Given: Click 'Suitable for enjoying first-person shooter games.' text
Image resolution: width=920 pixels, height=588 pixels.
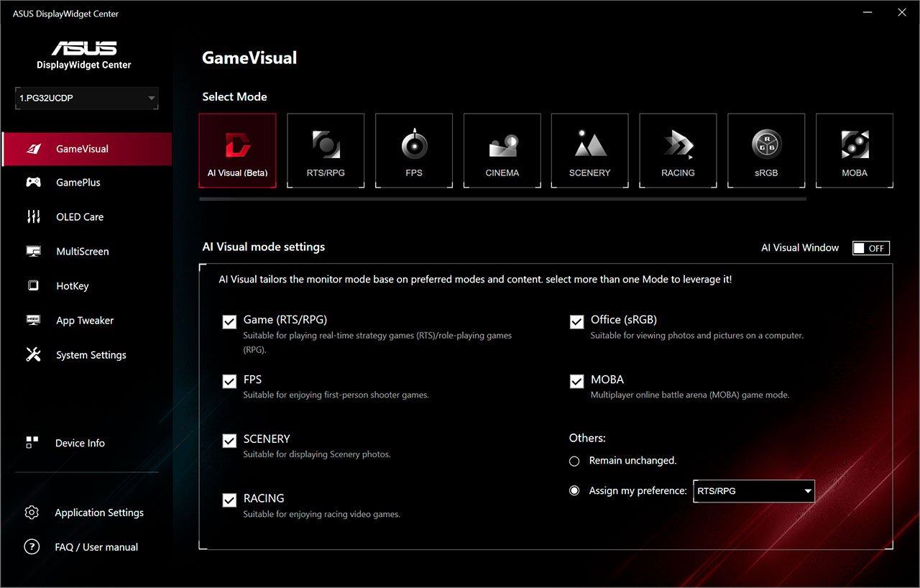Looking at the screenshot, I should click(336, 395).
